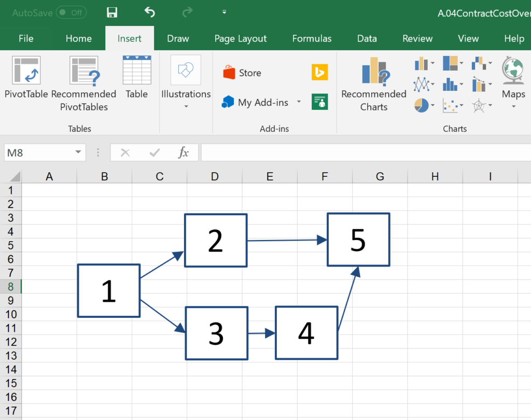The height and width of the screenshot is (420, 531).
Task: Open the Draw ribbon tab
Action: coord(177,38)
